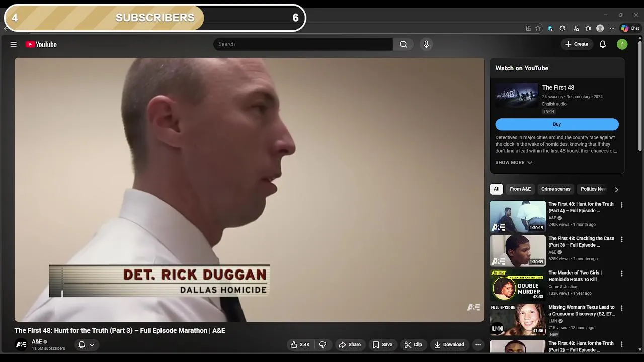Open browser settings and more ellipsis
Screen dimensions: 644x362
612,28
